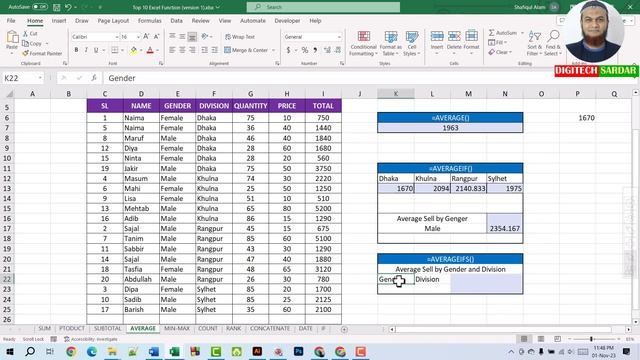Open the General number format dropdown
640x360 pixels.
click(x=339, y=37)
